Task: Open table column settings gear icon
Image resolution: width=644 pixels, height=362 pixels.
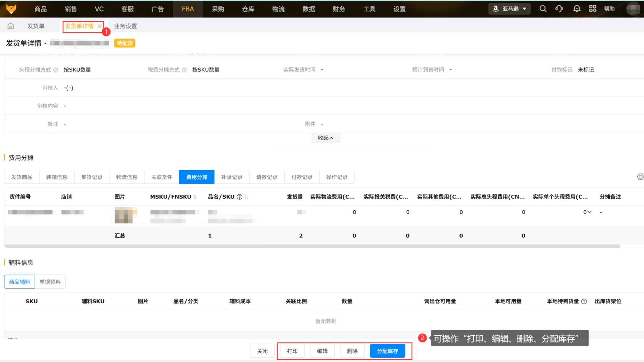Action: coord(640,177)
